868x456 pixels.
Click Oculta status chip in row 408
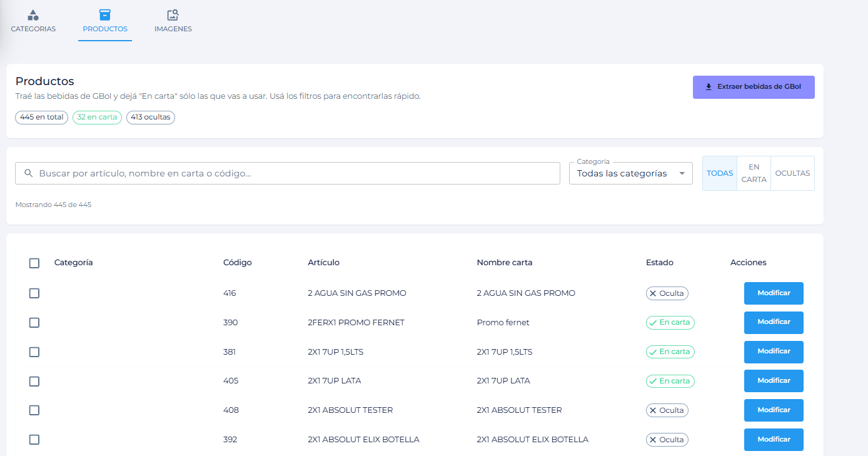tap(667, 410)
